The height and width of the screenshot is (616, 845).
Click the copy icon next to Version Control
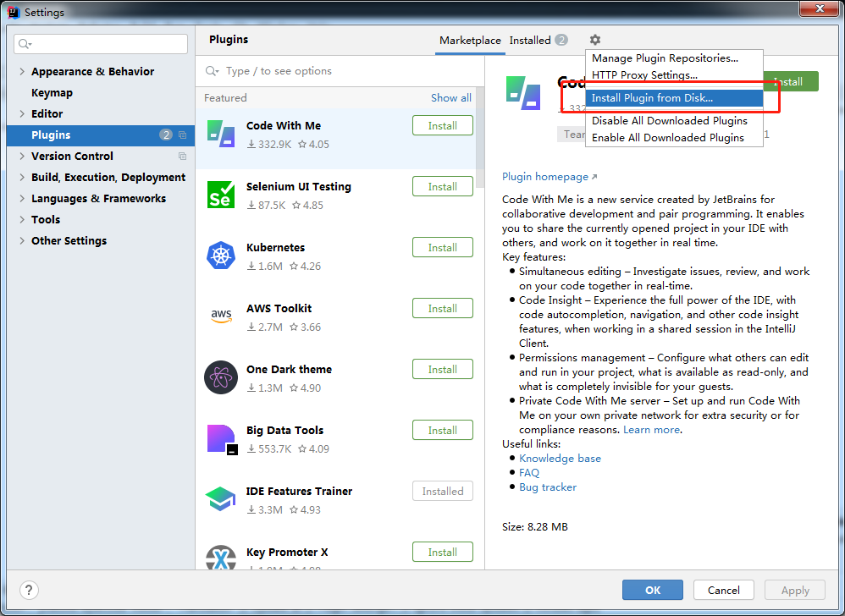pyautogui.click(x=182, y=157)
